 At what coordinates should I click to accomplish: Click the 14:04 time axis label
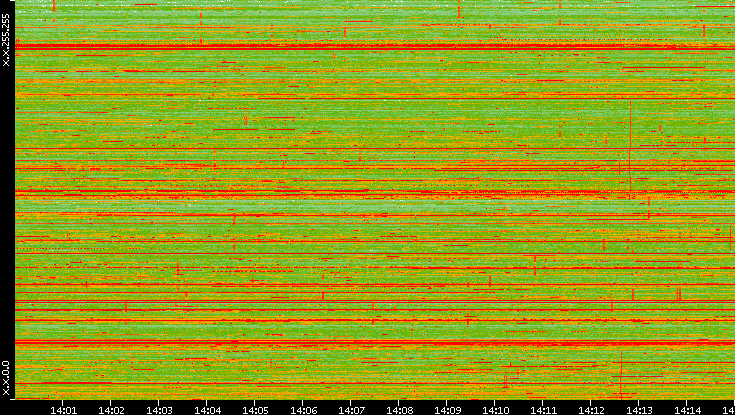(207, 410)
